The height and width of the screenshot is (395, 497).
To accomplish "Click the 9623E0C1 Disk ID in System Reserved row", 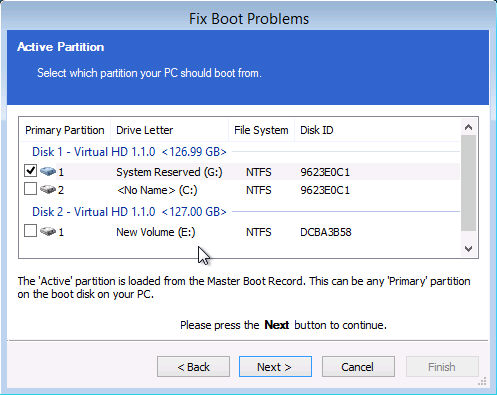I will pos(325,172).
